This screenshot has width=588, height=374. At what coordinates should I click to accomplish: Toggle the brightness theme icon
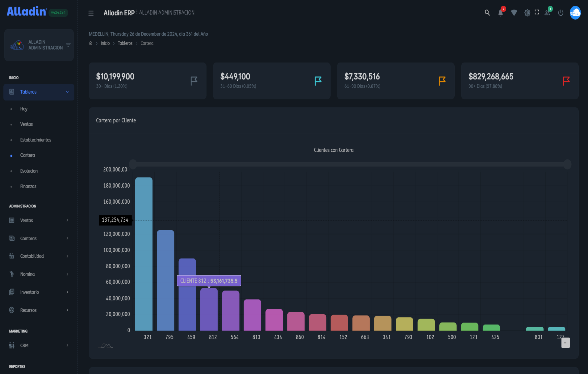(527, 13)
